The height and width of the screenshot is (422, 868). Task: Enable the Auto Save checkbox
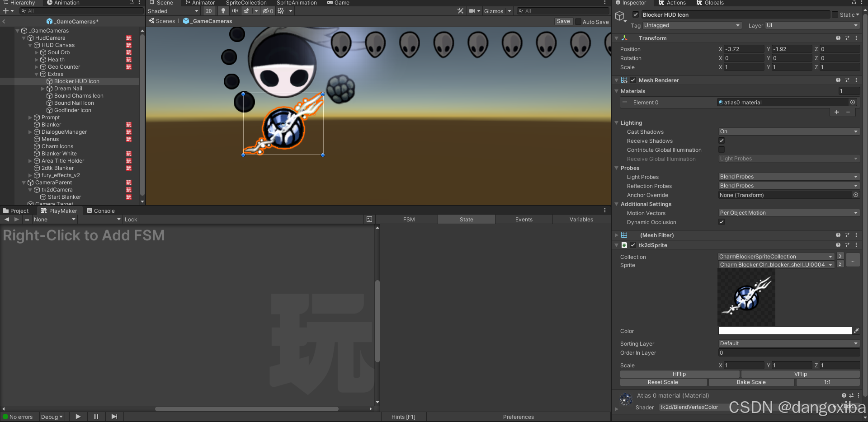tap(578, 22)
